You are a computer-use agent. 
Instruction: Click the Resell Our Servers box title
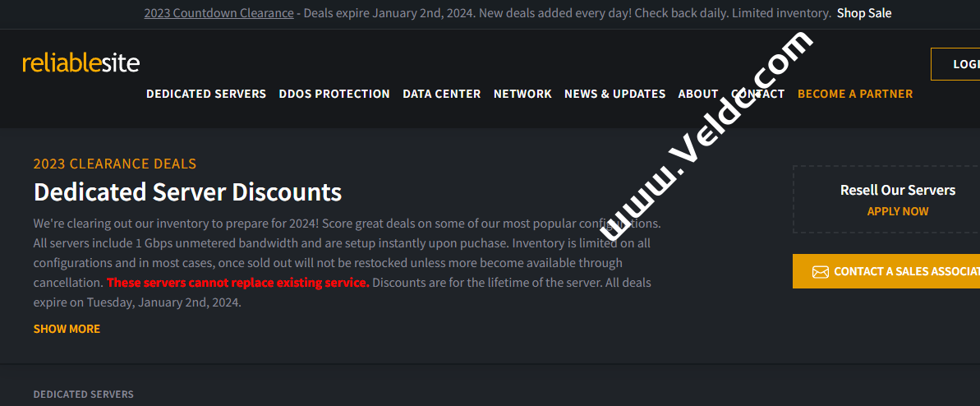(x=897, y=190)
